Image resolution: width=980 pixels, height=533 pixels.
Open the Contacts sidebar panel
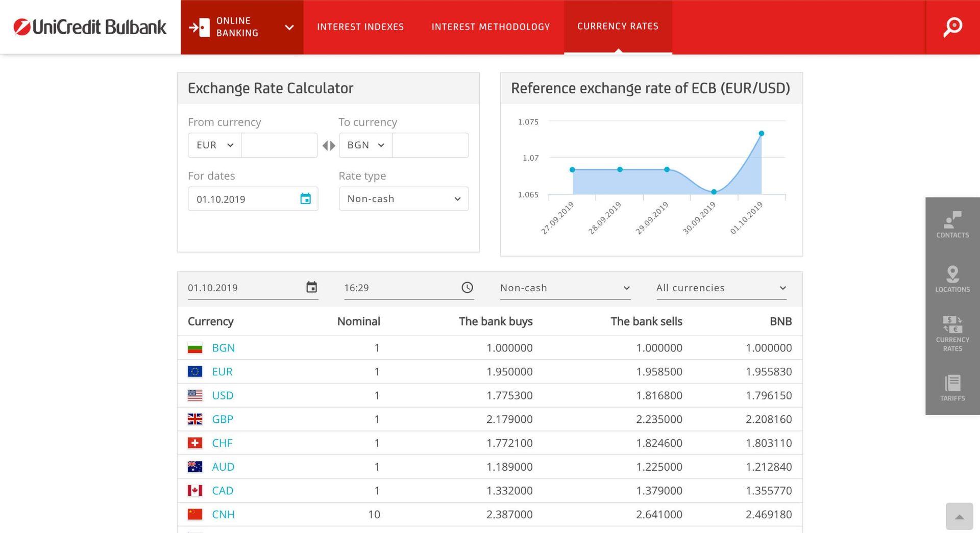[x=952, y=224]
